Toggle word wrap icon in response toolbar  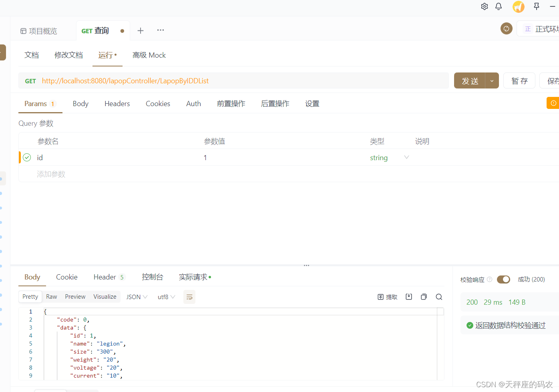(189, 297)
